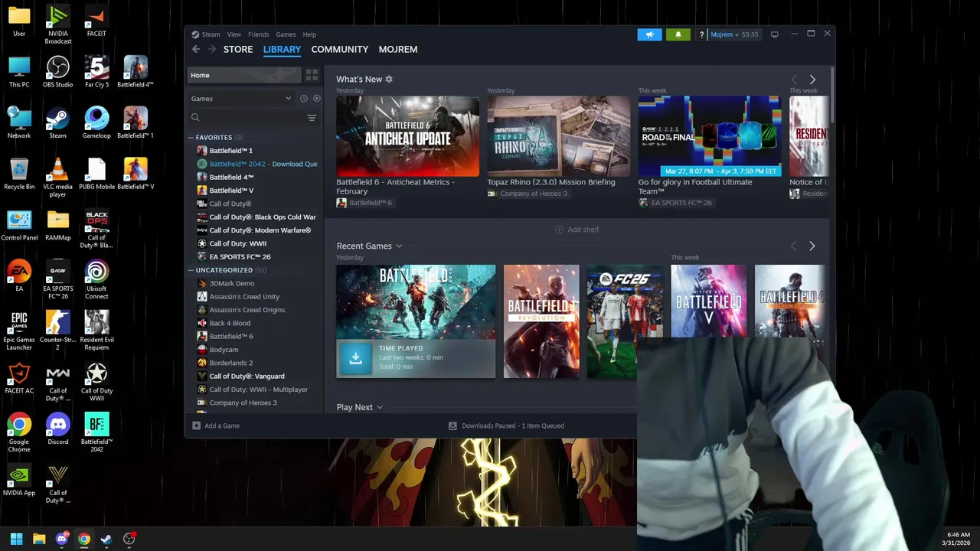Open VLC media player desktop icon
The width and height of the screenshot is (980, 551).
click(x=57, y=178)
